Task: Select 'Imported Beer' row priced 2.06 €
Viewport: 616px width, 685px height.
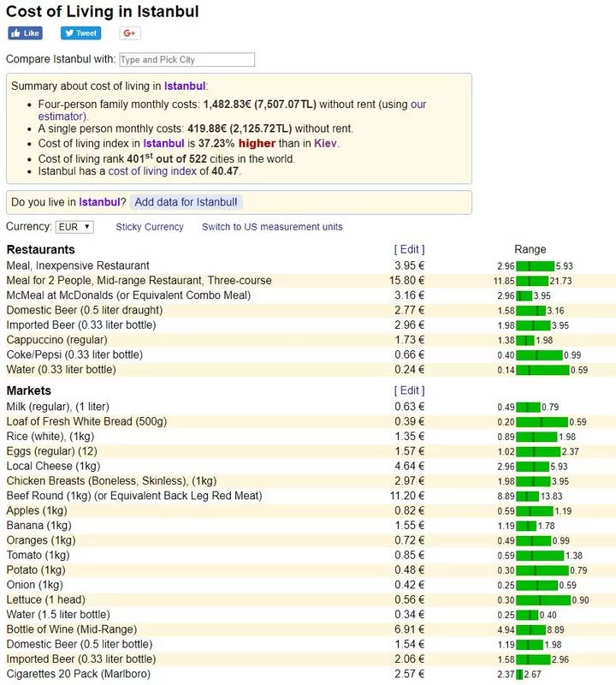Action: pyautogui.click(x=81, y=659)
